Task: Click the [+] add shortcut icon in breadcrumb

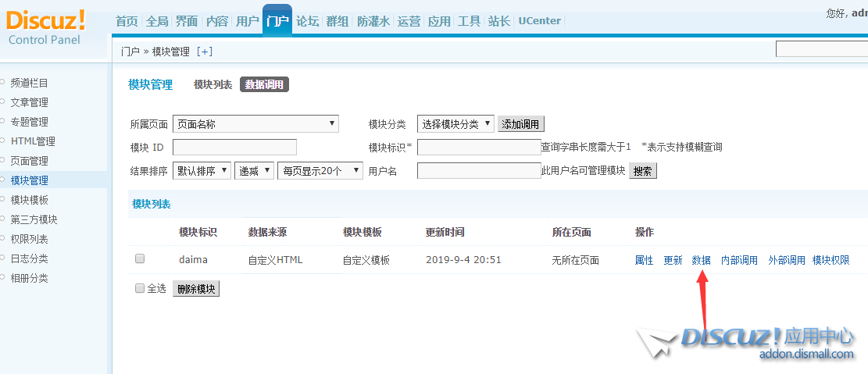Action: 204,52
